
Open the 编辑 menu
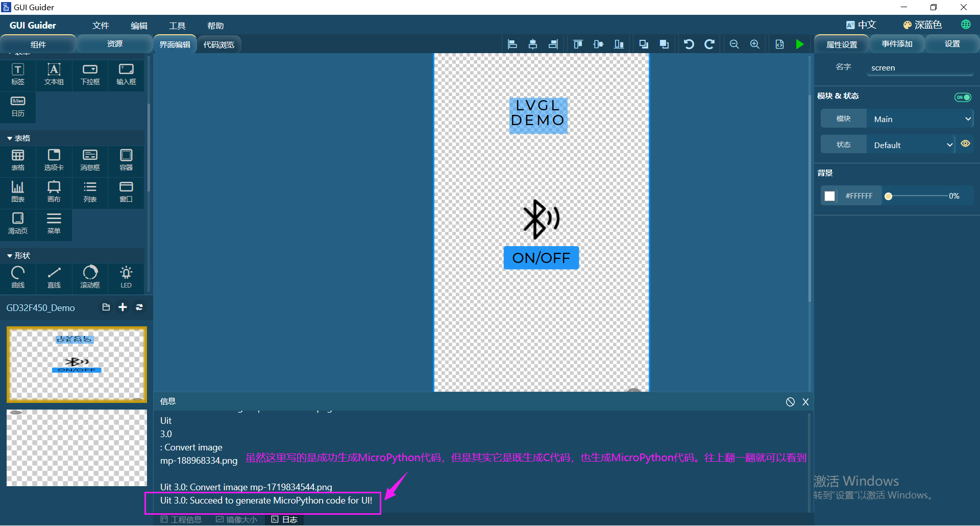139,26
